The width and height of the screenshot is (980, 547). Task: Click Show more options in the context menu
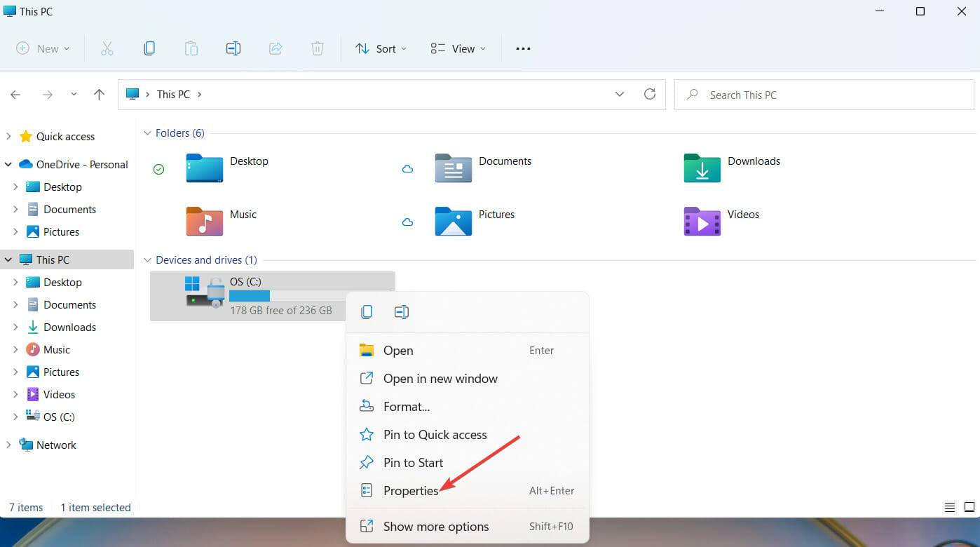(x=436, y=526)
